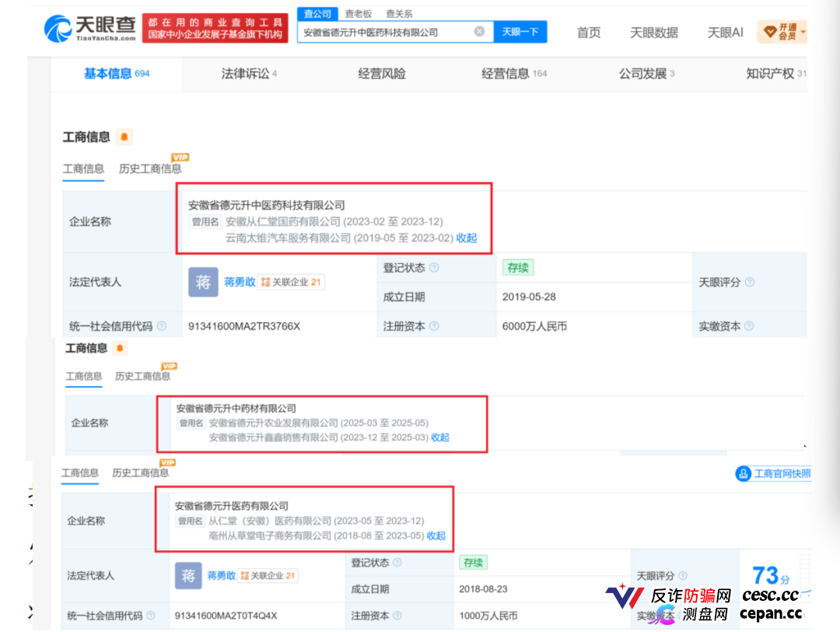Click help icon next to first 登记状态
This screenshot has width=840, height=632.
click(434, 267)
